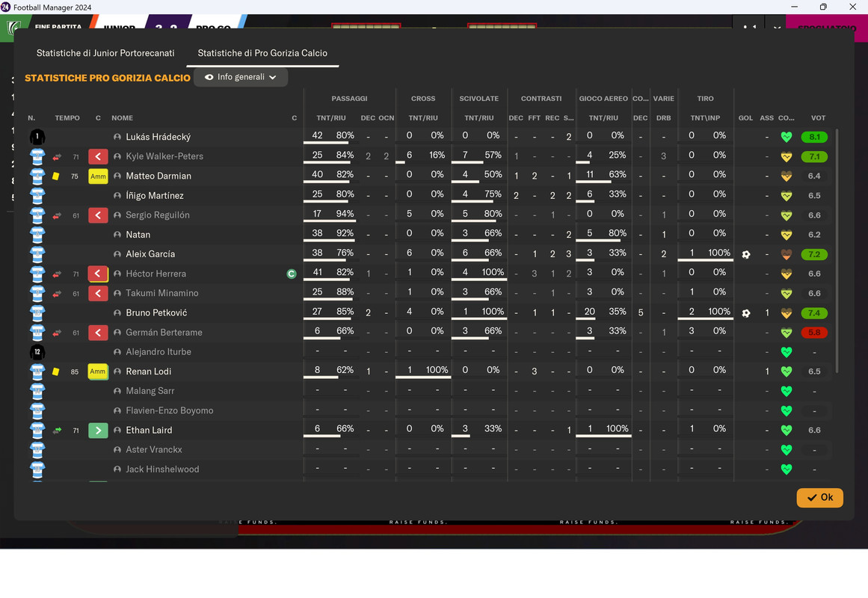Click the goalkeeper shirt icon for Lukás Hrádecký

[37, 137]
